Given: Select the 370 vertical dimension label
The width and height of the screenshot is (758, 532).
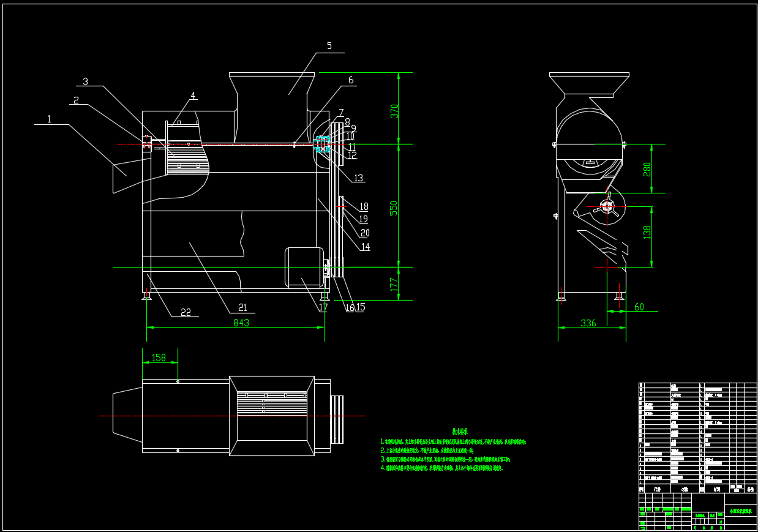Looking at the screenshot, I should click(395, 111).
